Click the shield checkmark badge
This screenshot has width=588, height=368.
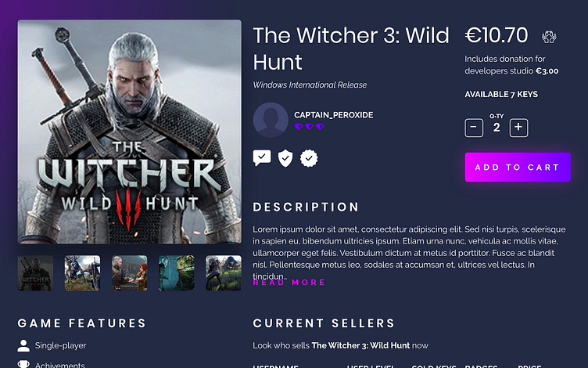(286, 158)
